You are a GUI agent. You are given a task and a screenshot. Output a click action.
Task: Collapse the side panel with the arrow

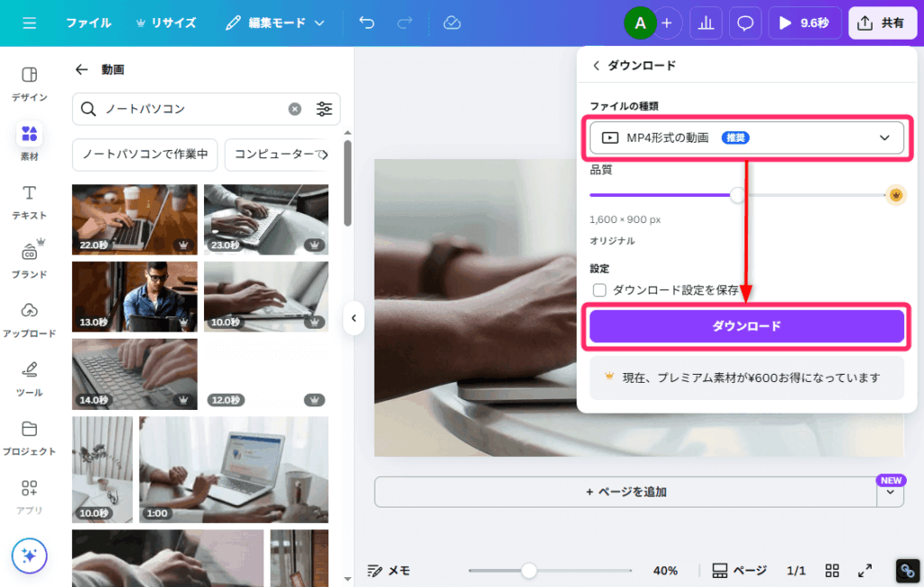(x=354, y=318)
